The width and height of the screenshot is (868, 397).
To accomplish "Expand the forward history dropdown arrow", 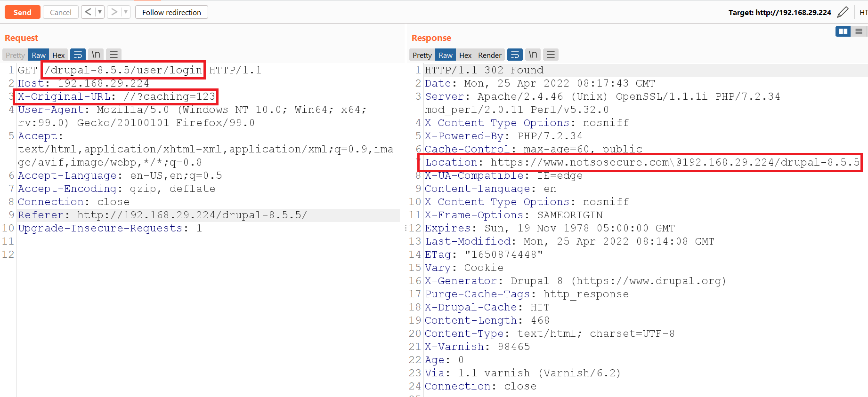I will [126, 12].
